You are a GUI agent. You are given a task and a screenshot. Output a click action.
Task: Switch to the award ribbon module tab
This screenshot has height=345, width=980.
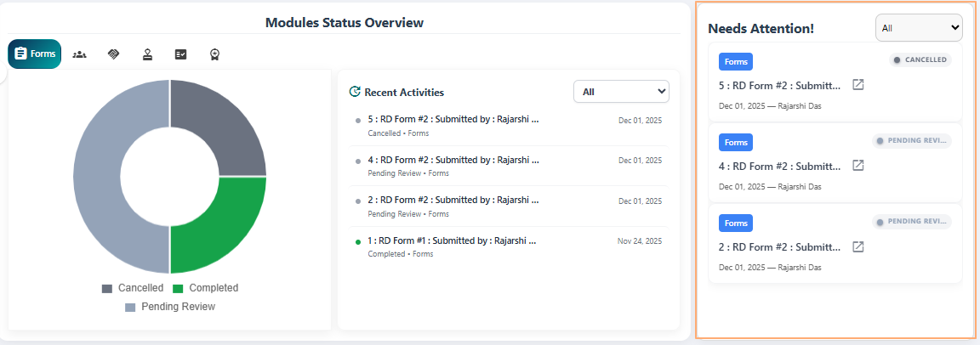[215, 54]
